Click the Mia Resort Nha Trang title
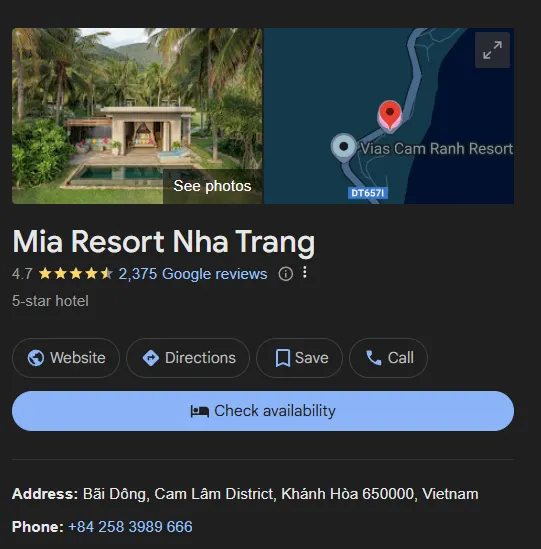The image size is (541, 549). point(164,242)
